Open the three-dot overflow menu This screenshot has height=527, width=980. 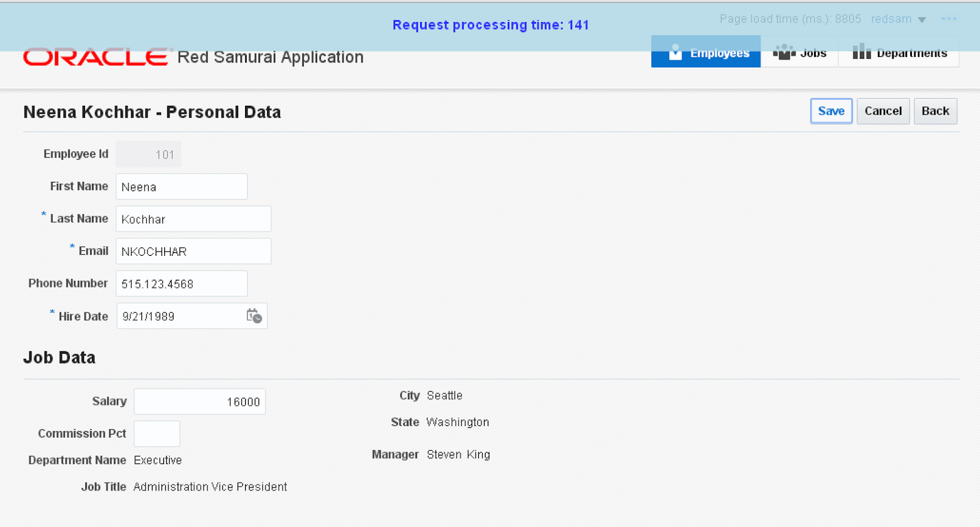point(949,19)
